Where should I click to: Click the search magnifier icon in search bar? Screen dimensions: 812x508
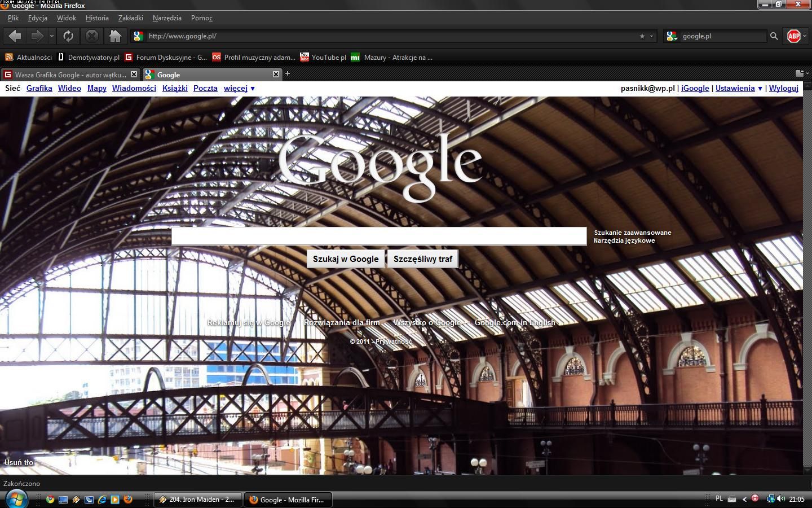774,36
